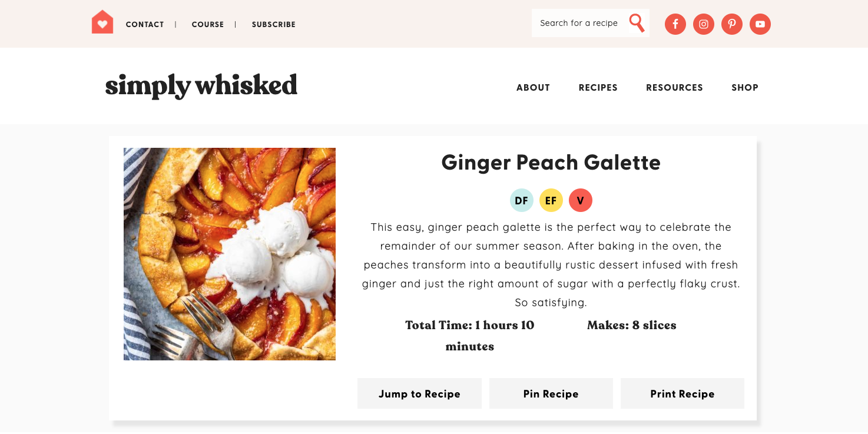Viewport: 868px width, 434px height.
Task: Click the heart house home icon
Action: (102, 23)
